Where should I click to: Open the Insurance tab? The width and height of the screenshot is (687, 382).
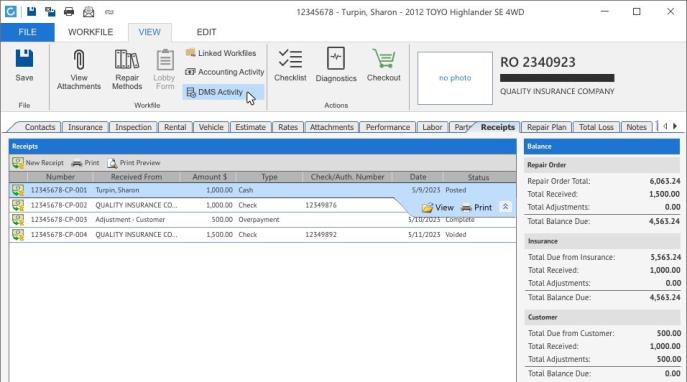point(85,127)
